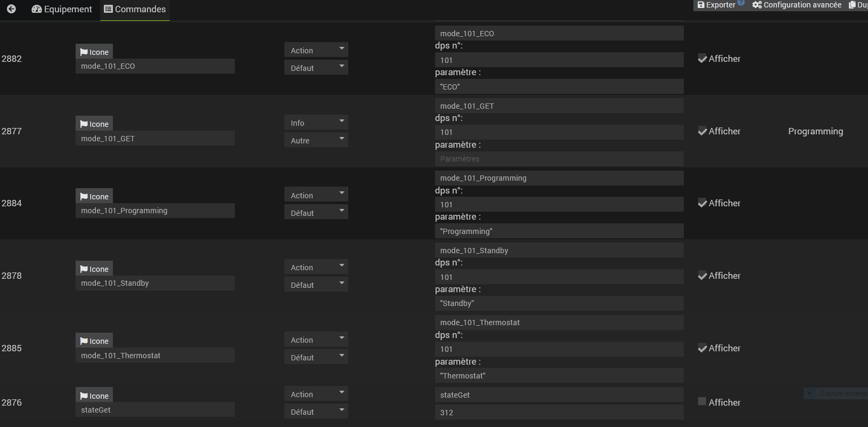This screenshot has width=868, height=427.
Task: Uncheck Afficher for mode_101_ECO
Action: (x=702, y=59)
